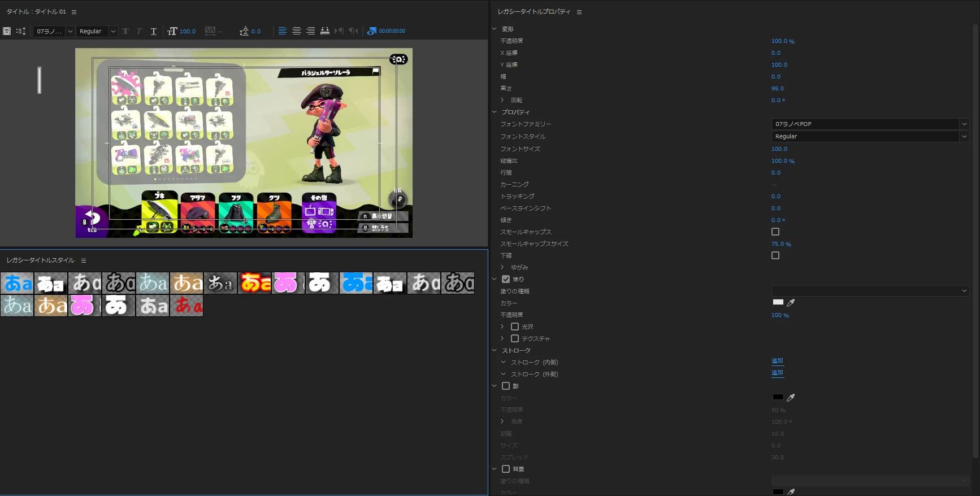Click 不透明度 value 100.0 % under 変形
Viewport: 980px width, 496px height.
[783, 41]
